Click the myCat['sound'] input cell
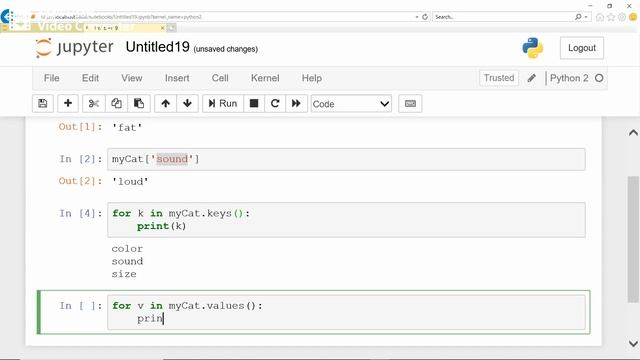 (x=346, y=159)
